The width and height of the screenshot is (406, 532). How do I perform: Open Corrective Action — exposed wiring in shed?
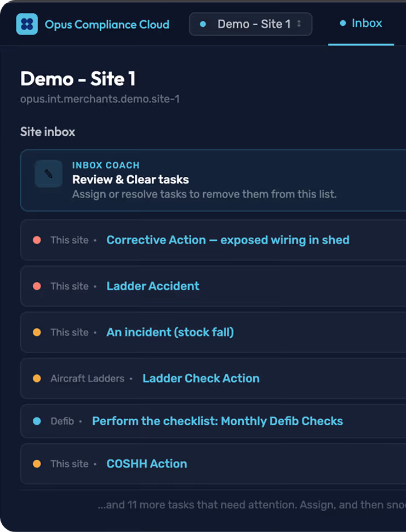(x=228, y=240)
